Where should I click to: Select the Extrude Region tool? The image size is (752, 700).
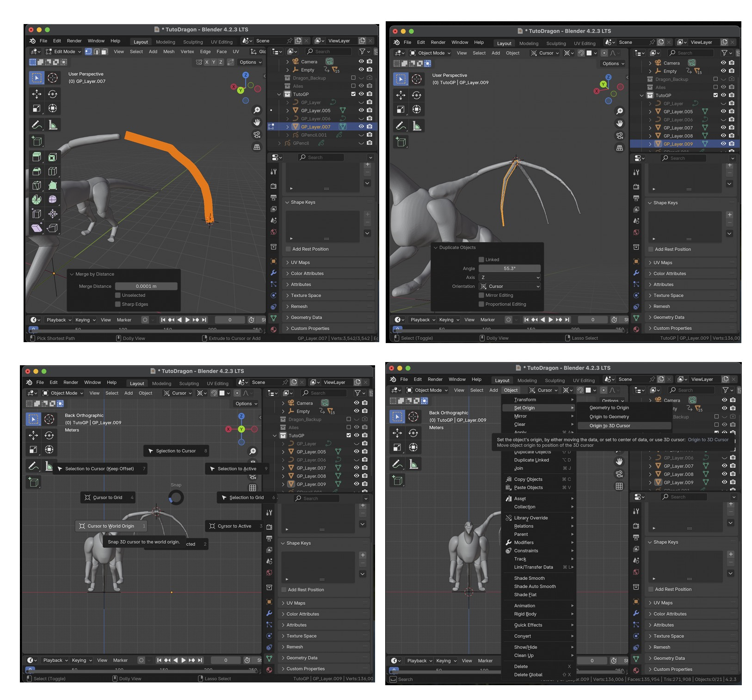[37, 157]
